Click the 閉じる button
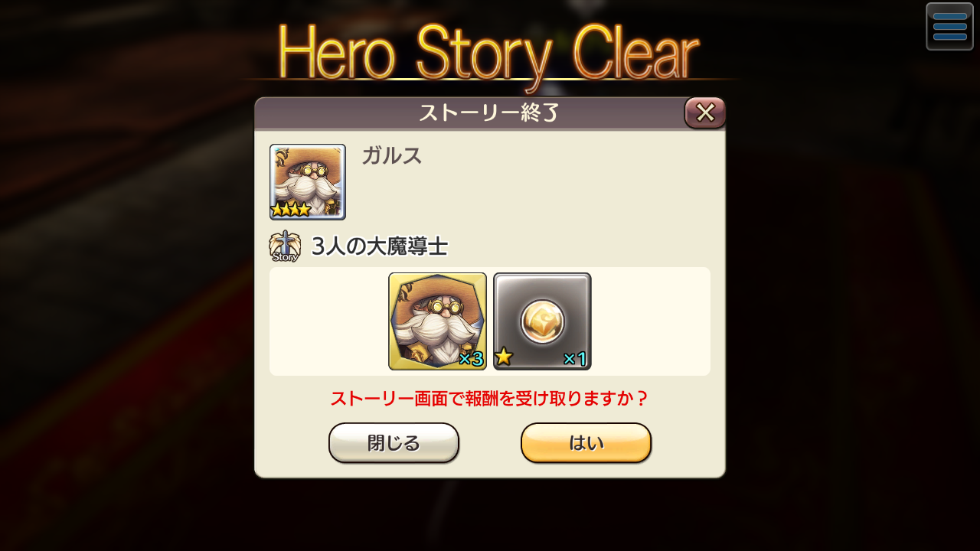Screen dimensions: 980x551 [x=394, y=443]
